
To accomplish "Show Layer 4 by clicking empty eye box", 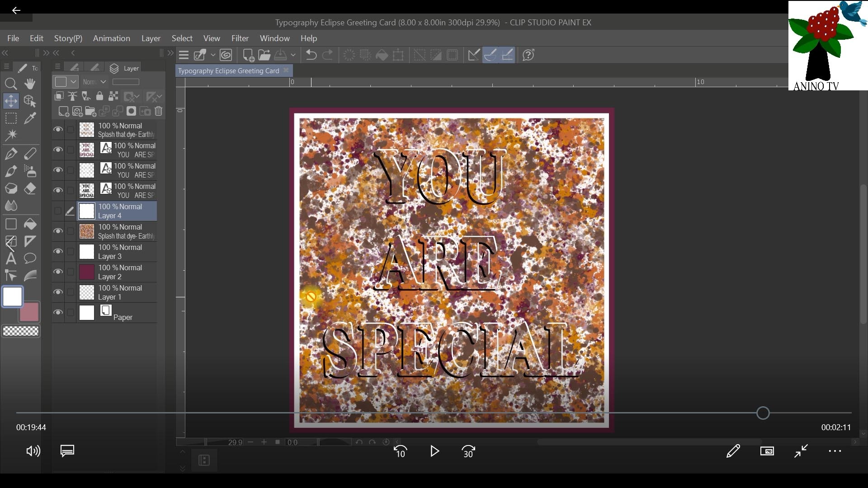I will coord(58,211).
